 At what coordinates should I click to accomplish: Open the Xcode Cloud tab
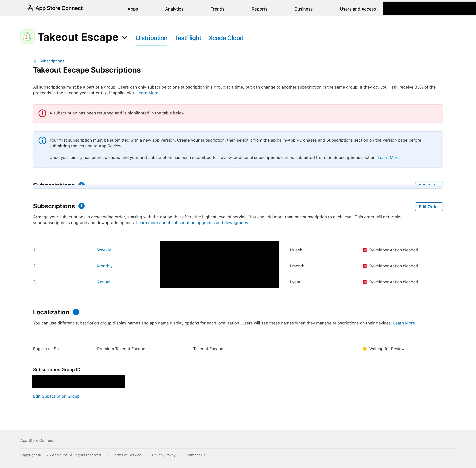tap(226, 38)
